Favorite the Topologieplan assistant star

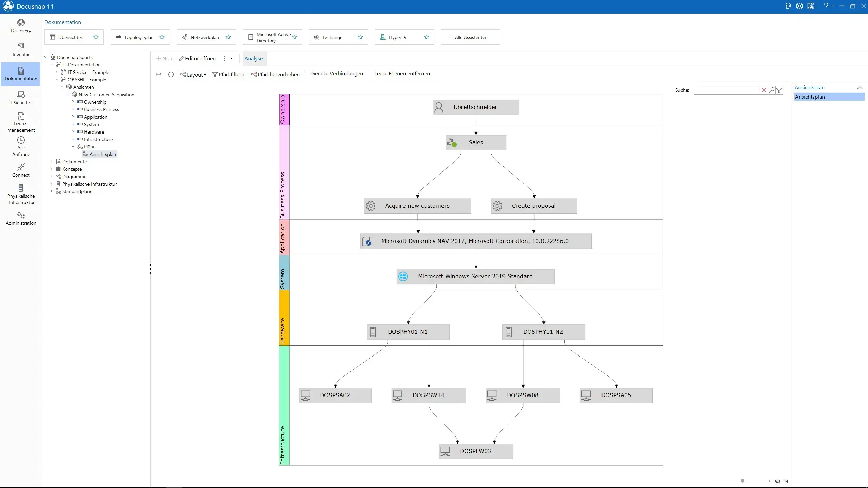(x=162, y=37)
